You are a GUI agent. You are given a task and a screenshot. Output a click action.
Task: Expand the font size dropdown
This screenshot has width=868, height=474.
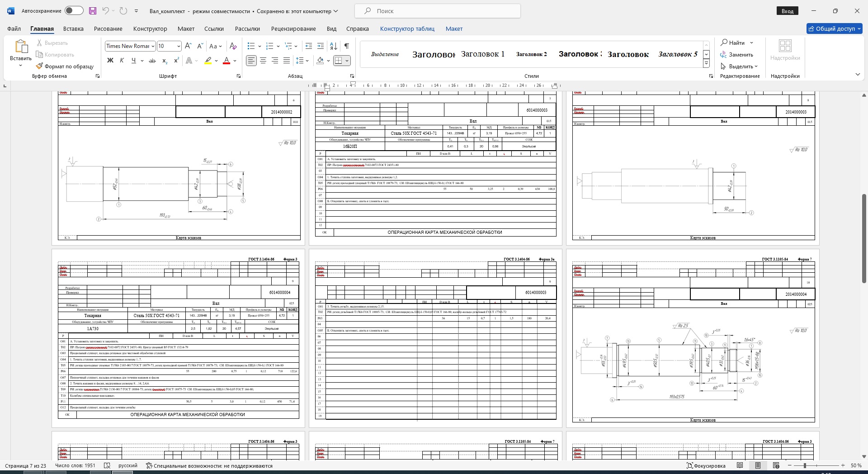tap(179, 46)
